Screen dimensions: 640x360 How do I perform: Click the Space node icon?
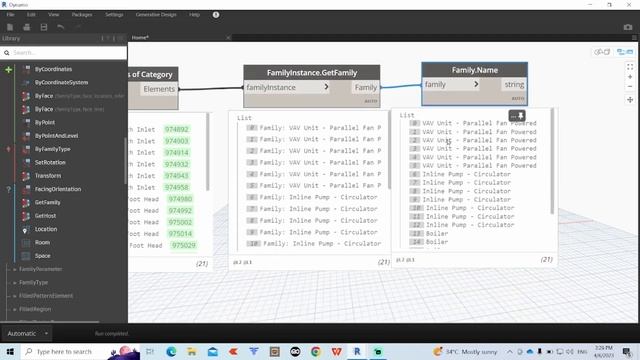click(26, 256)
